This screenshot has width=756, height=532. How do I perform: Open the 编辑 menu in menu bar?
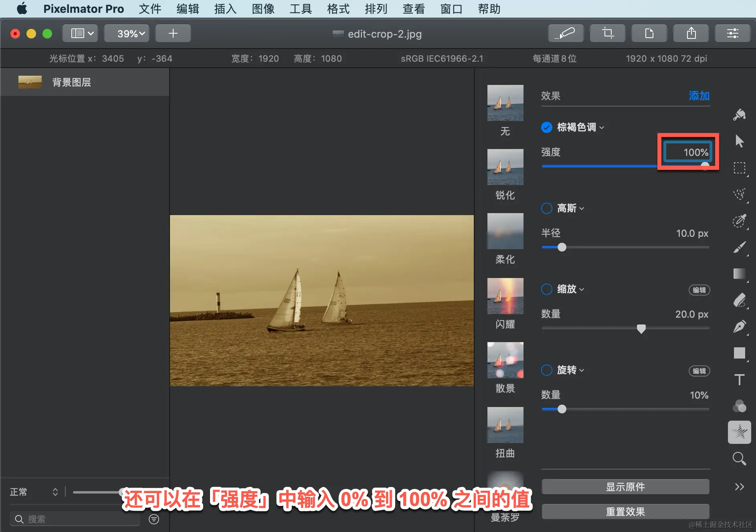[188, 9]
